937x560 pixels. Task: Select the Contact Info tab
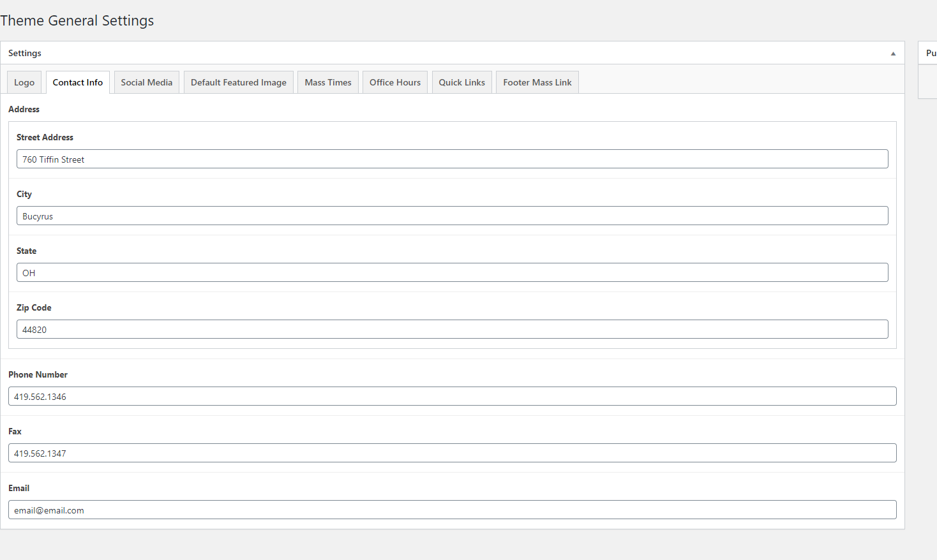78,82
